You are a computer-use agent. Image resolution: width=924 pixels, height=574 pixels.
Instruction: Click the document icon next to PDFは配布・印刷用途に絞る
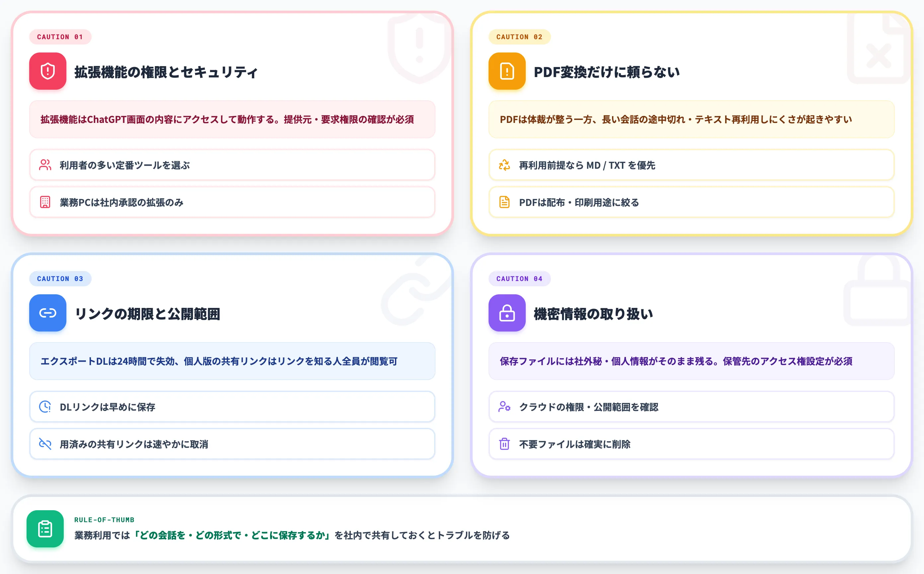(504, 202)
